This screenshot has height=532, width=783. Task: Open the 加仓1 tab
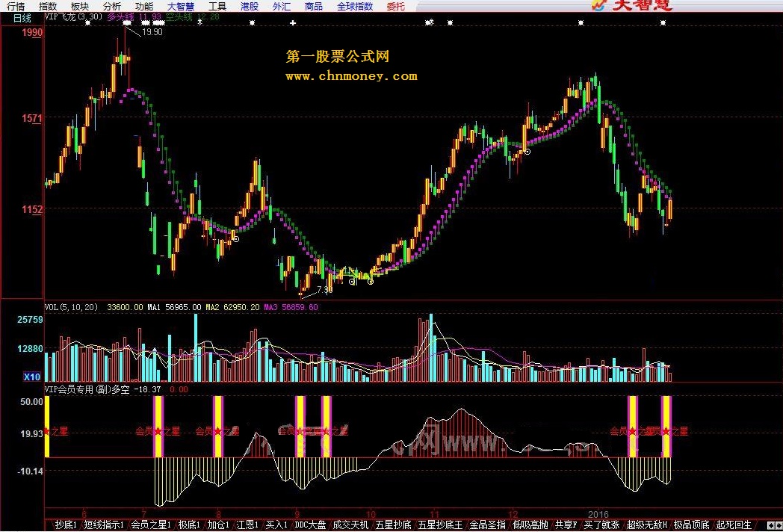coord(218,525)
